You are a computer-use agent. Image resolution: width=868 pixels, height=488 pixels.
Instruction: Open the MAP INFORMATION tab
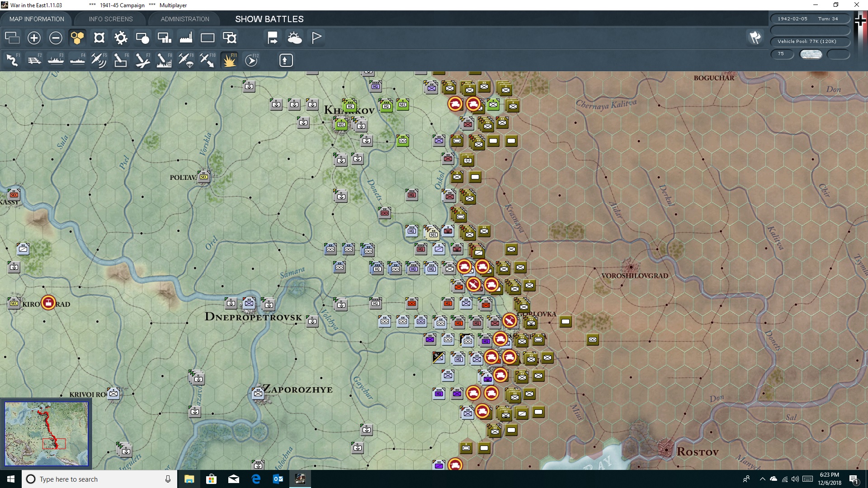(37, 19)
